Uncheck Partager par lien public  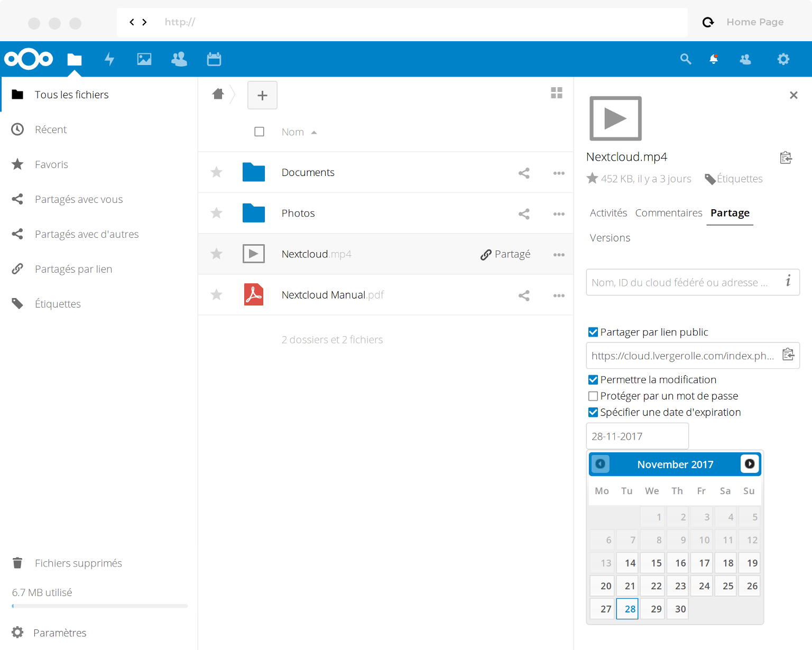tap(593, 332)
